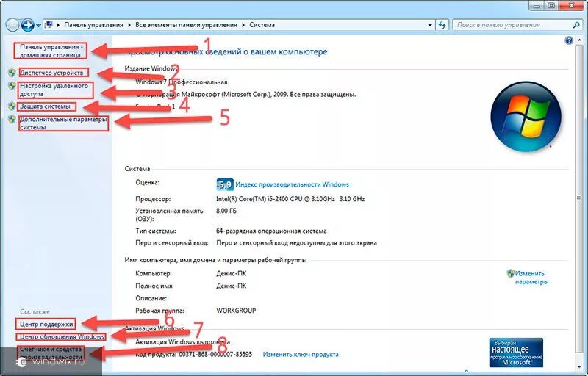588x376 pixels.
Task: Close the System window
Action: [572, 5]
